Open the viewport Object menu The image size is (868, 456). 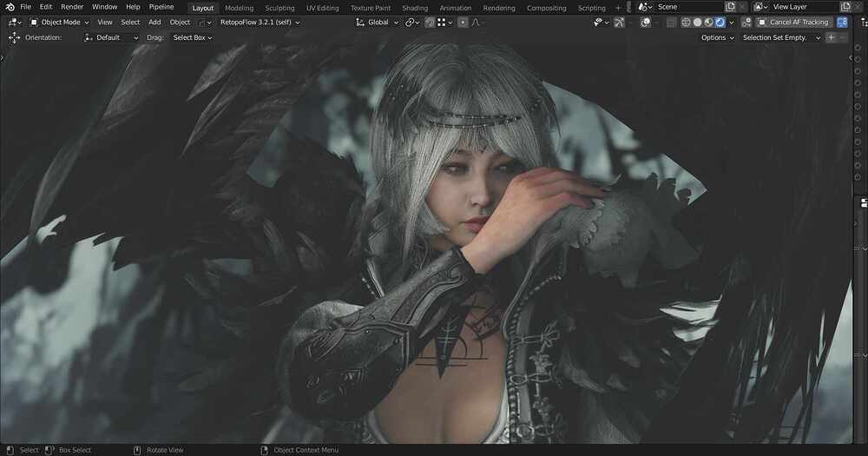coord(180,23)
